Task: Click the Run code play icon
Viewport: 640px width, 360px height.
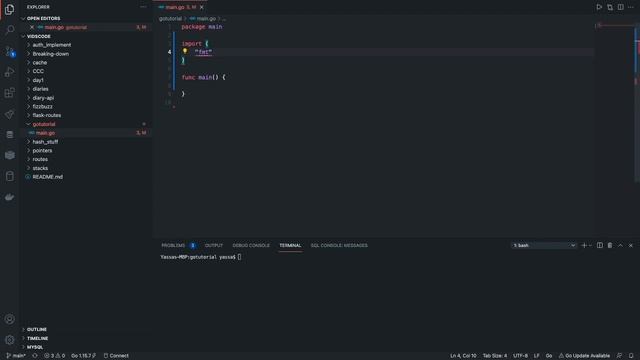Action: [599, 7]
